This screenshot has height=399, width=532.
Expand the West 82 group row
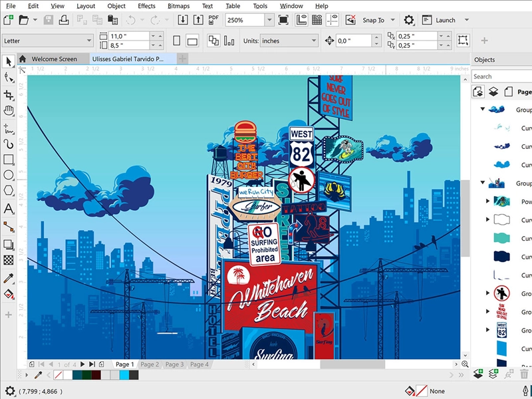pyautogui.click(x=488, y=330)
